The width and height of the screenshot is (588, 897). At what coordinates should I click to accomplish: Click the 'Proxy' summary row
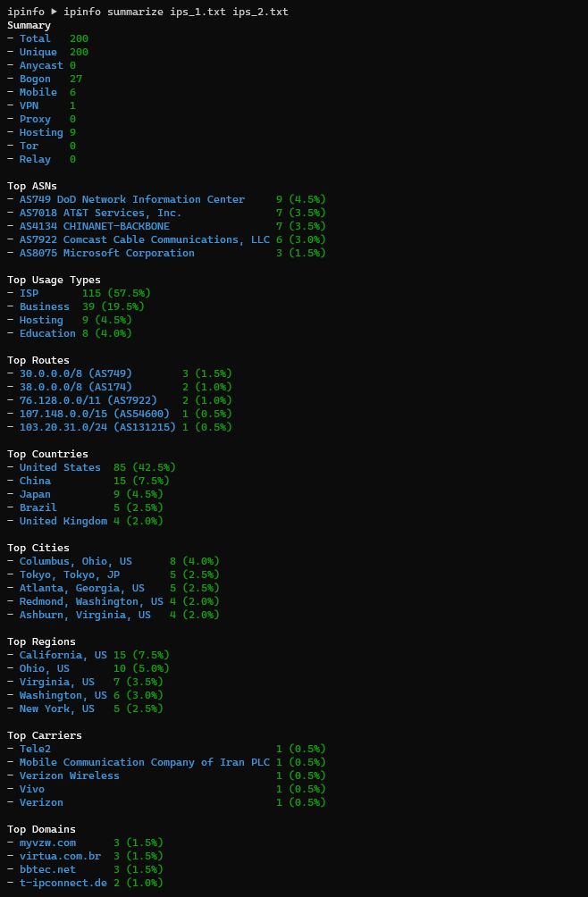(x=42, y=119)
